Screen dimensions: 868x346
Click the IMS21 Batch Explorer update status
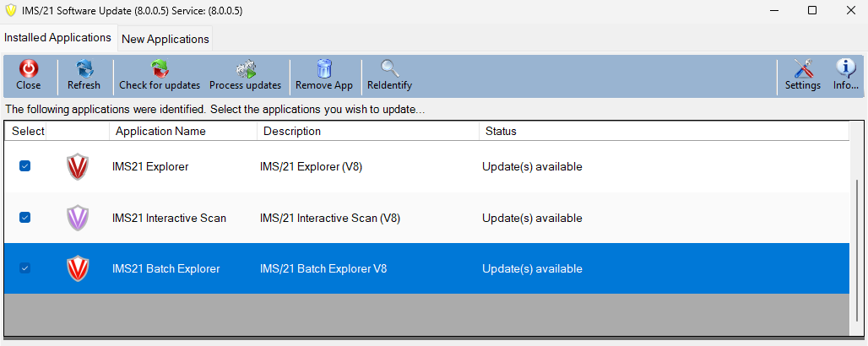point(532,269)
